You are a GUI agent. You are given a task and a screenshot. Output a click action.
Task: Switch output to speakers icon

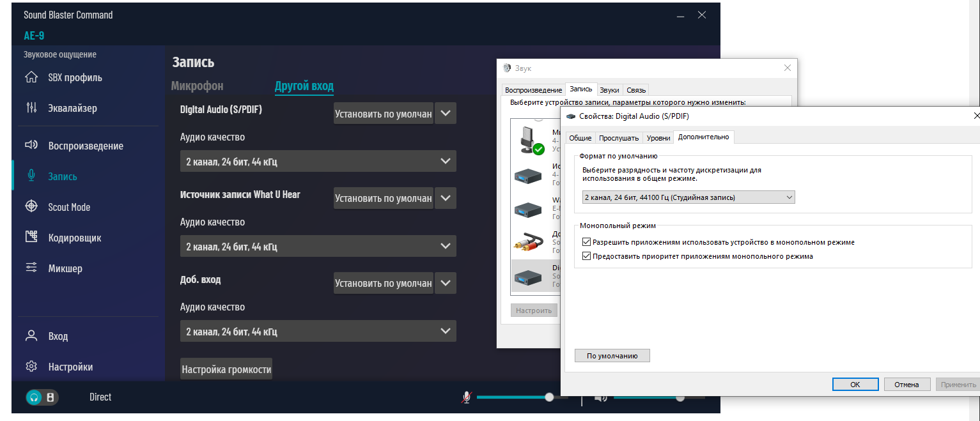(x=51, y=397)
